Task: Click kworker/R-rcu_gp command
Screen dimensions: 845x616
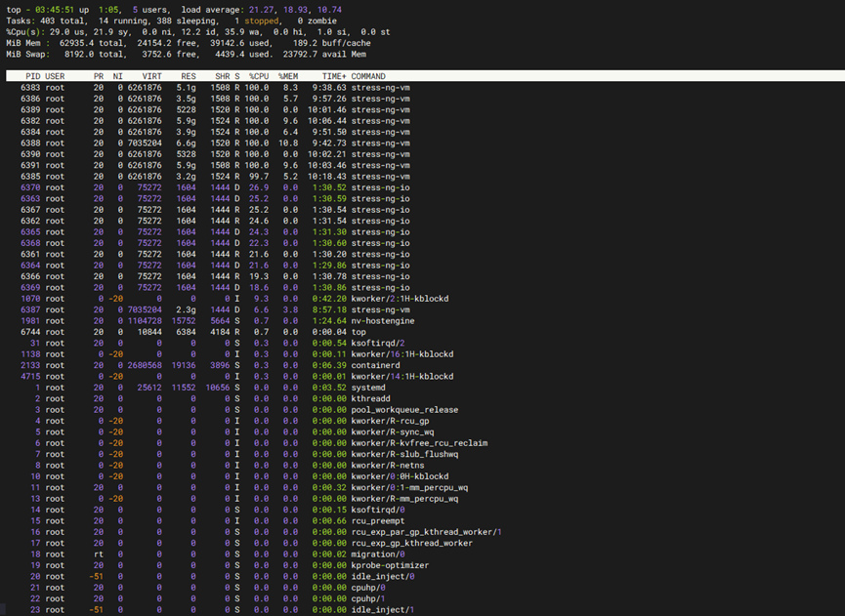Action: click(390, 421)
